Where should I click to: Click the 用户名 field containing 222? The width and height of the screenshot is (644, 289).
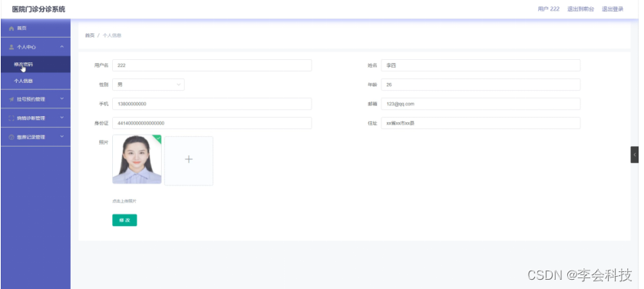pos(212,65)
